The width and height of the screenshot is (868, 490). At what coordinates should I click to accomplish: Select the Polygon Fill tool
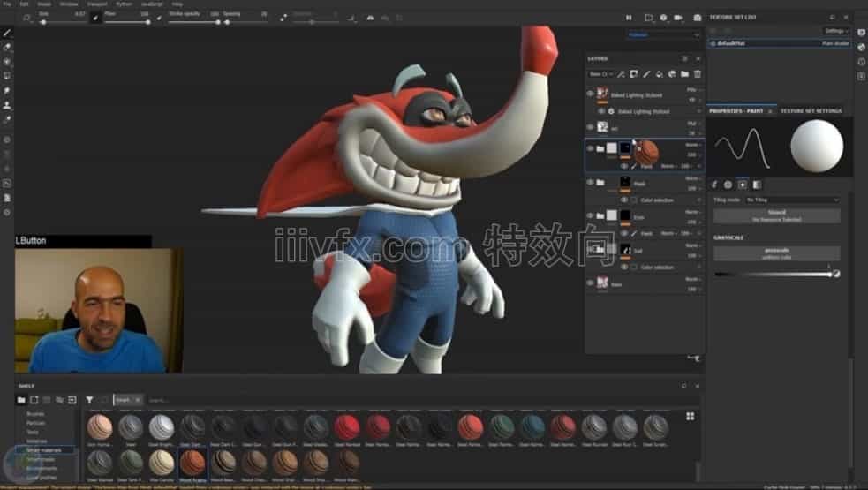tap(7, 76)
